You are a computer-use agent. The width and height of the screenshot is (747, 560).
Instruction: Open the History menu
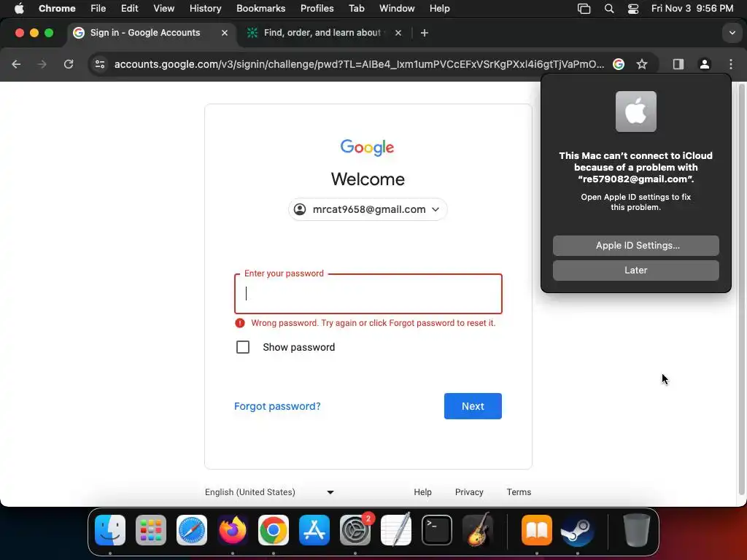pos(205,9)
